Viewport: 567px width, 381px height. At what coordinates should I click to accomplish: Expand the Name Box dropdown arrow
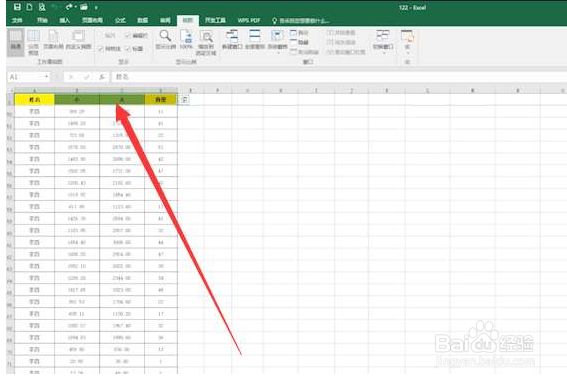pos(47,77)
